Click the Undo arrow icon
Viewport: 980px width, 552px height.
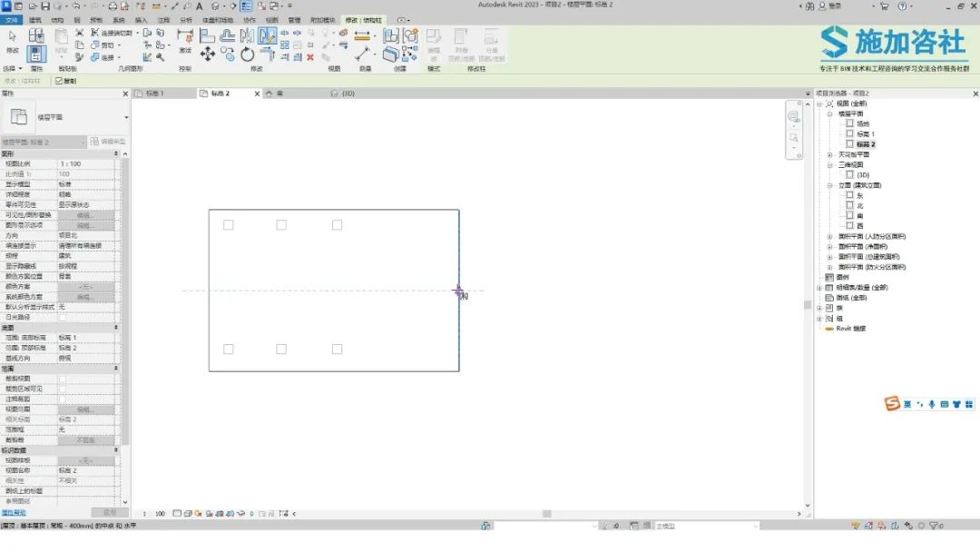[x=76, y=5]
